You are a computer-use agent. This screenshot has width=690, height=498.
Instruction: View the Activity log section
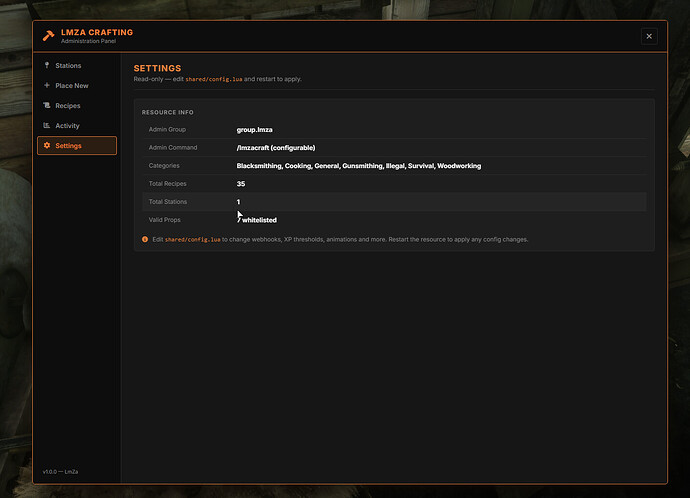[x=77, y=125]
